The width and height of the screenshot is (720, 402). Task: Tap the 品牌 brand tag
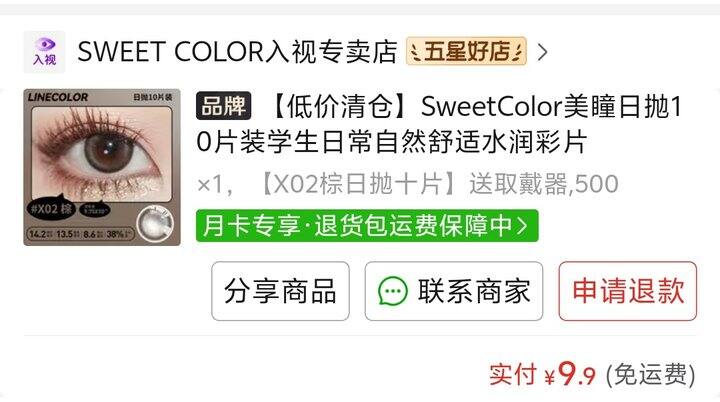(224, 106)
